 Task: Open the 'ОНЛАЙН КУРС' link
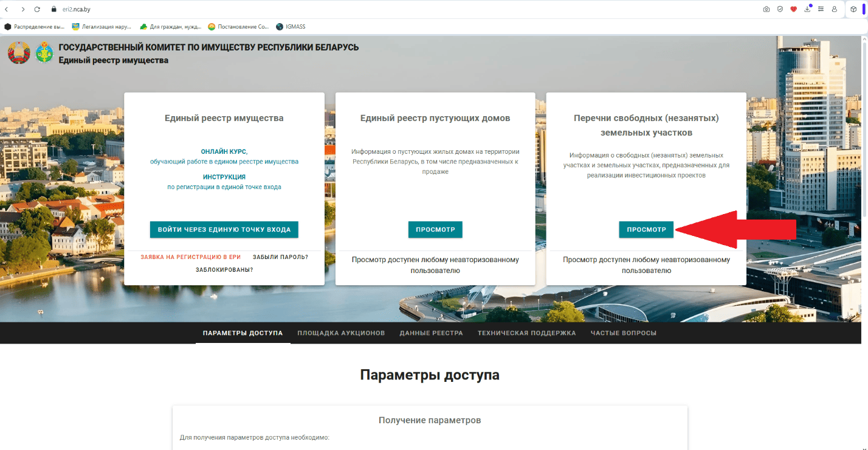coord(224,151)
